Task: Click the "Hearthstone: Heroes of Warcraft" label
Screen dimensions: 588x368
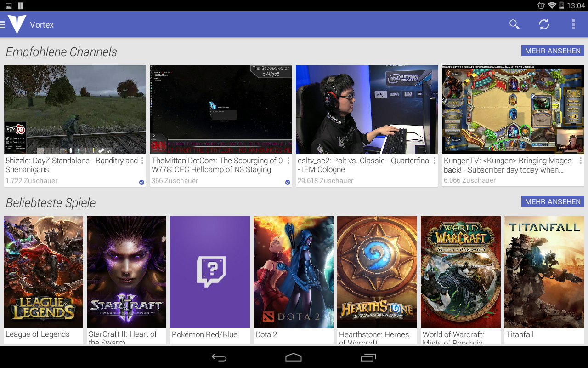Action: click(374, 338)
